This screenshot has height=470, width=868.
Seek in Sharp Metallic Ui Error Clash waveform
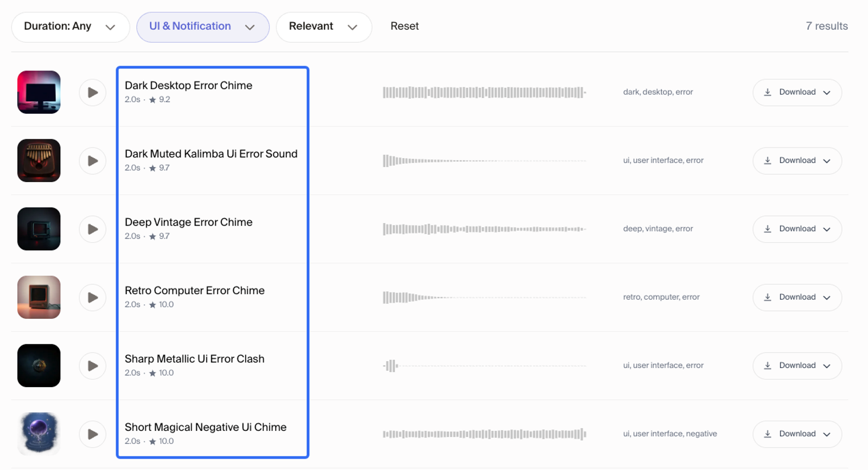484,365
